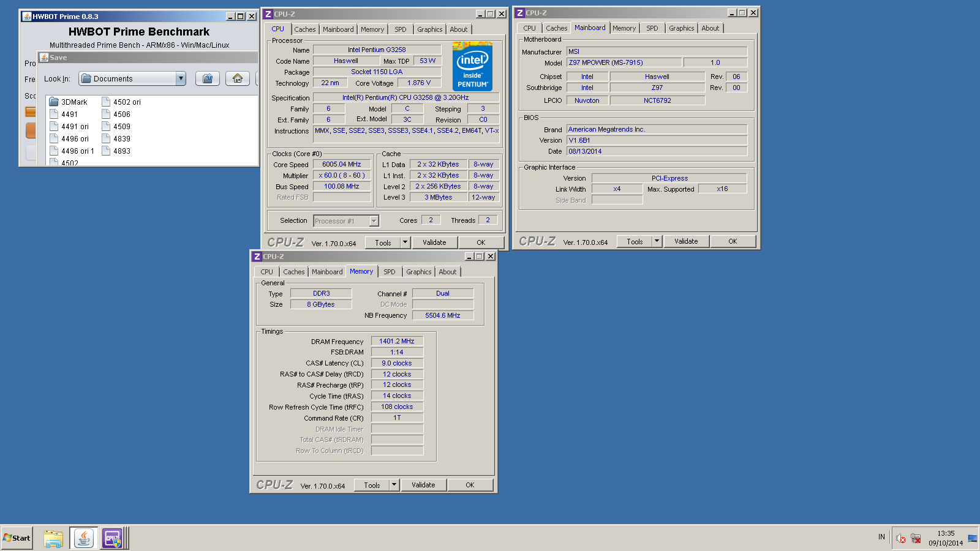This screenshot has width=980, height=551.
Task: Switch to CPU tab in CPU-Z Memory window
Action: click(x=267, y=272)
